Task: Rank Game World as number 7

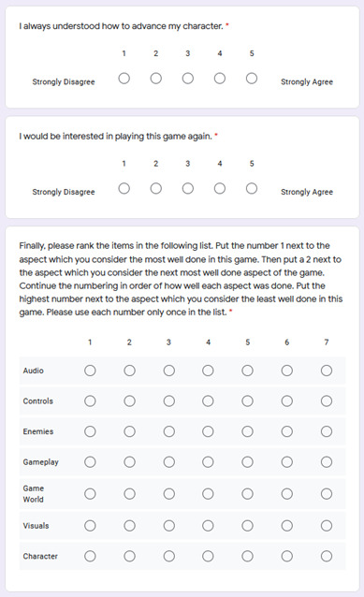Action: [327, 494]
